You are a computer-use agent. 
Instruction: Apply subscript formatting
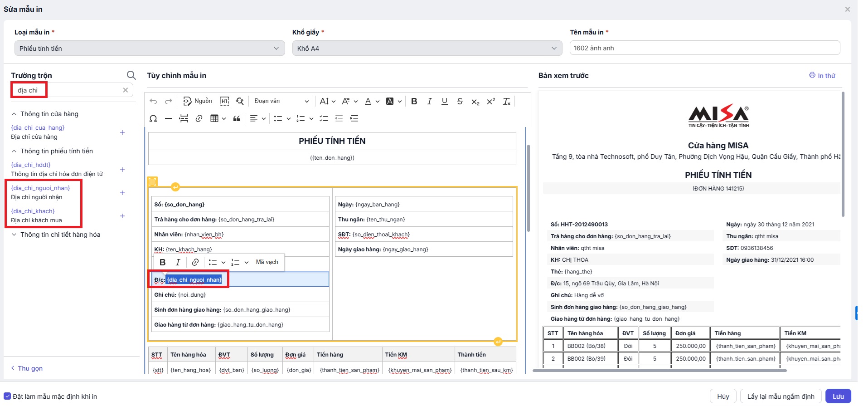point(475,102)
